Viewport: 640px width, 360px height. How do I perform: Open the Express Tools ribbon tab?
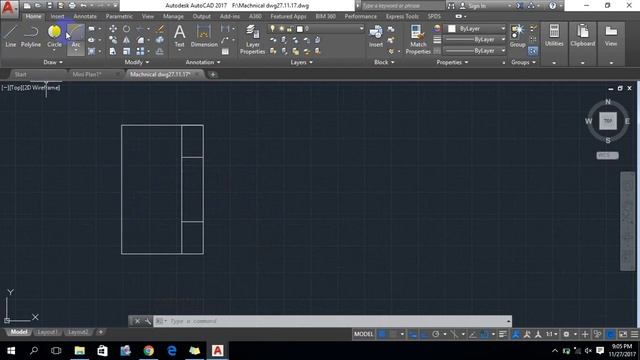pos(402,16)
